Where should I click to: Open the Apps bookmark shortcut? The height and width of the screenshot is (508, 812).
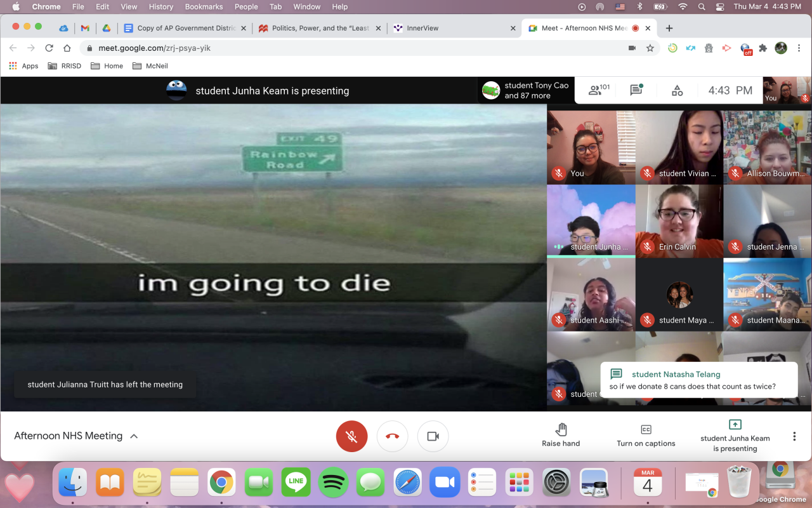pos(23,66)
